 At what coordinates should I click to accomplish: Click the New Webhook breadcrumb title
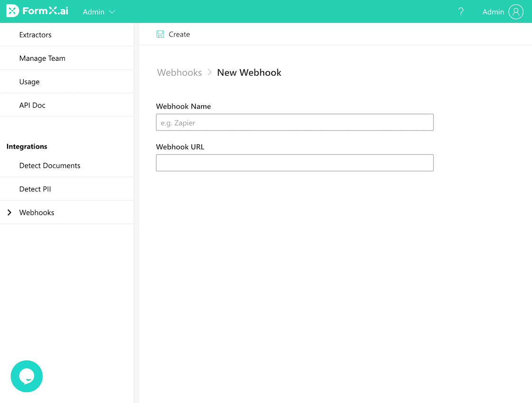tap(249, 73)
